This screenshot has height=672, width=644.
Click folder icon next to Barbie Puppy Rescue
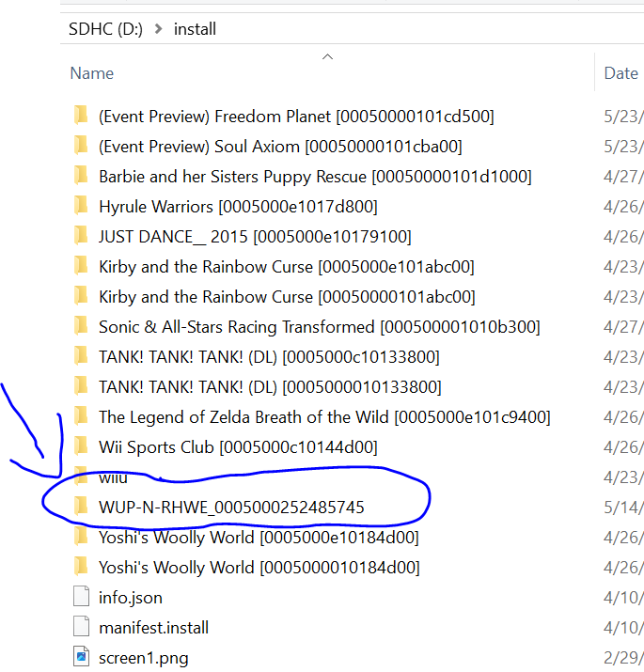(x=81, y=176)
